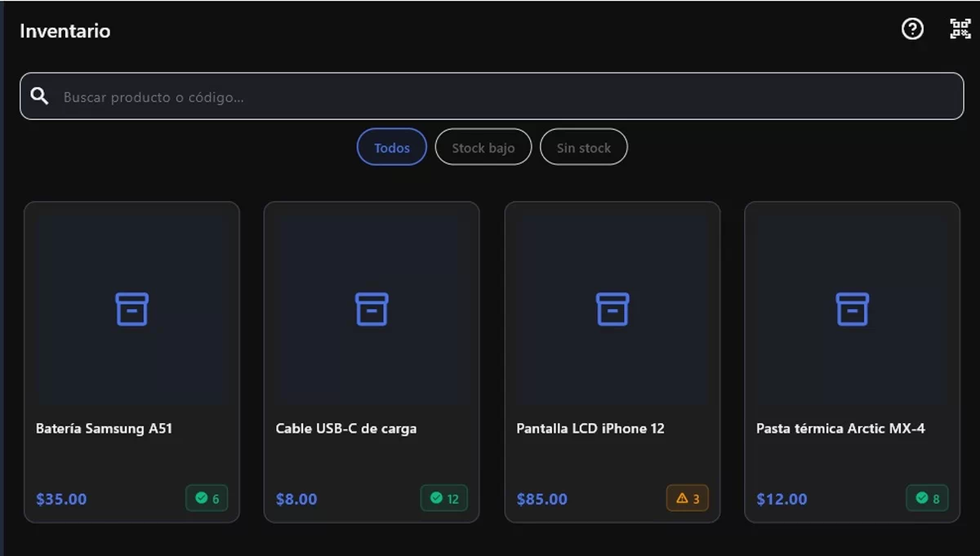This screenshot has width=980, height=556.
Task: Click the Cable USB-C de carga product name
Action: [x=346, y=429]
